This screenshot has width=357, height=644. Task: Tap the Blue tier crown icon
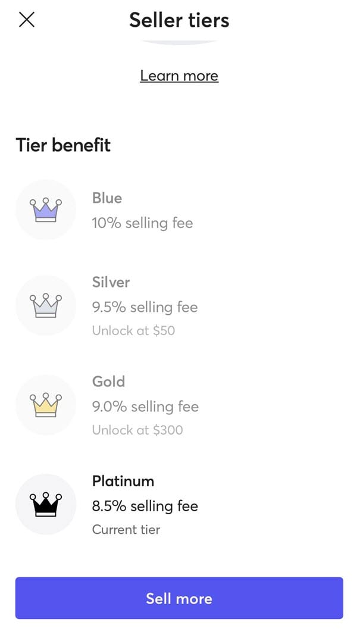(46, 210)
